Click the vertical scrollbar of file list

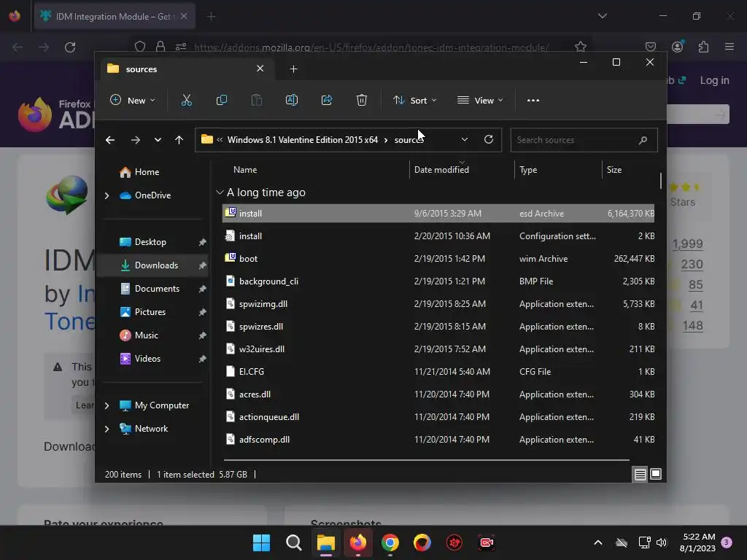660,181
